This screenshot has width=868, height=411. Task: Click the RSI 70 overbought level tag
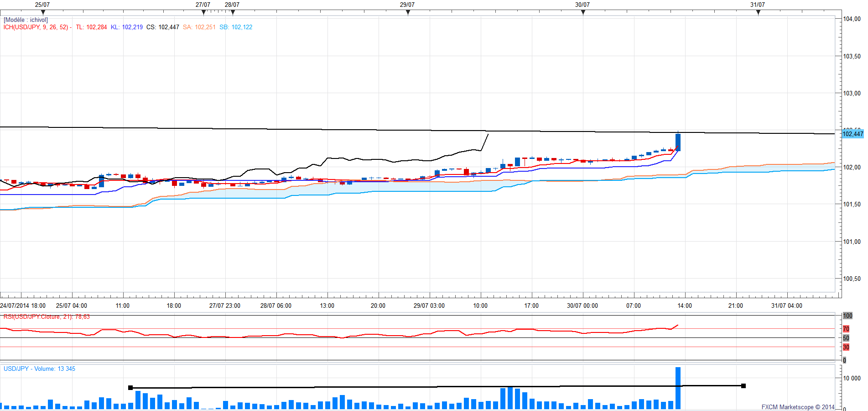click(x=846, y=329)
